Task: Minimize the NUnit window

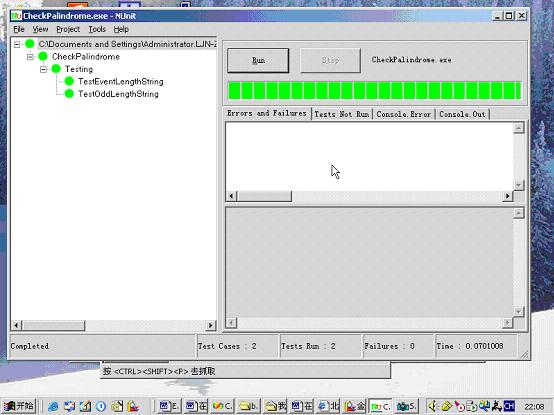Action: pos(497,16)
